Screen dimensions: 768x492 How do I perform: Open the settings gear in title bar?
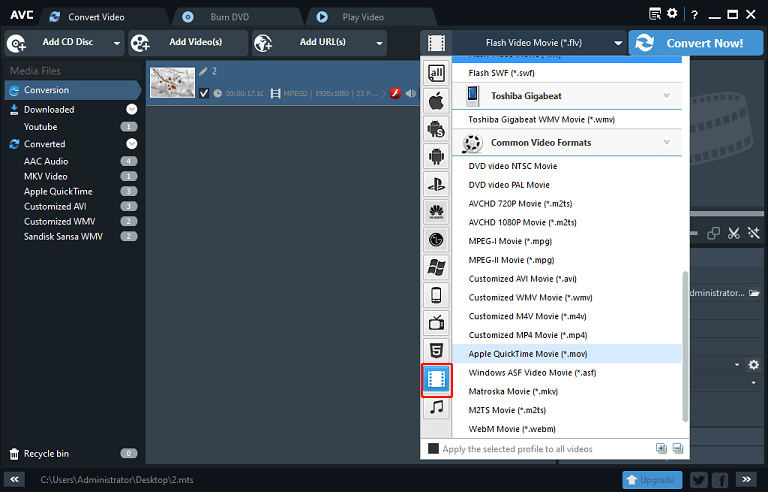coord(672,14)
